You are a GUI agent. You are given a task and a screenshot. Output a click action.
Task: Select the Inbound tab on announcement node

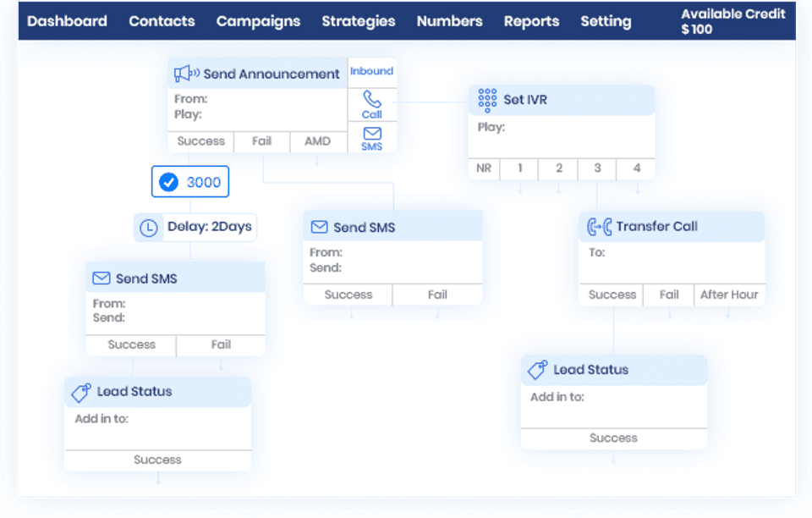point(371,71)
